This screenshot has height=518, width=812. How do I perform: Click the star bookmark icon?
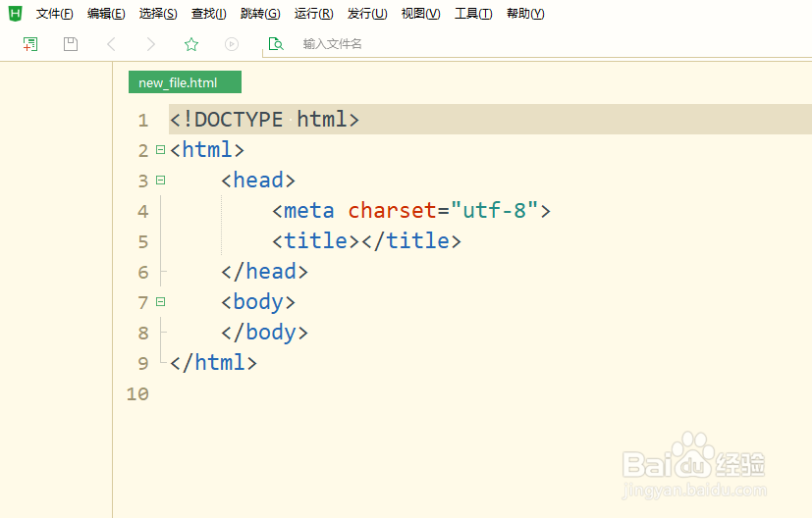point(191,44)
